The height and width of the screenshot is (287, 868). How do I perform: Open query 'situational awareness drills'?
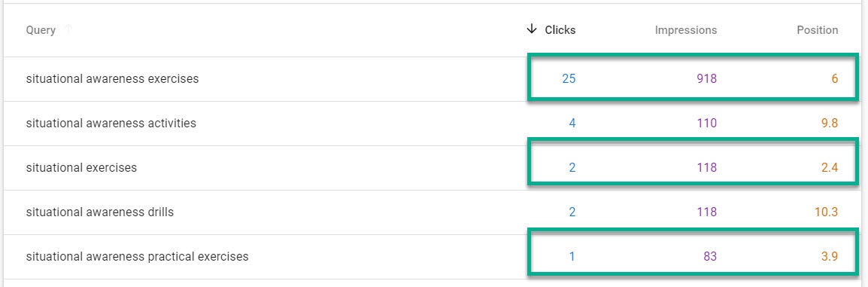coord(99,212)
